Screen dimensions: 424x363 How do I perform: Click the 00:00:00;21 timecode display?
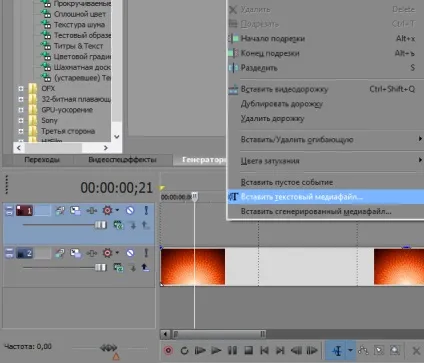[116, 188]
